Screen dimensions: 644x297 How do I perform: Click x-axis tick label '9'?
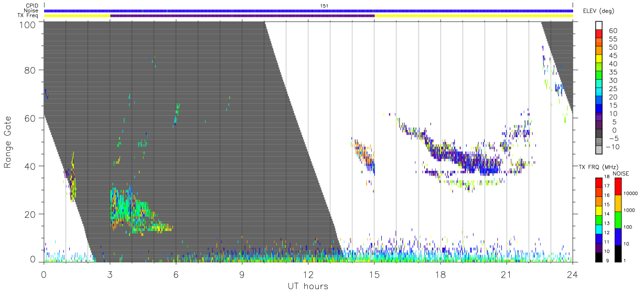pyautogui.click(x=242, y=274)
